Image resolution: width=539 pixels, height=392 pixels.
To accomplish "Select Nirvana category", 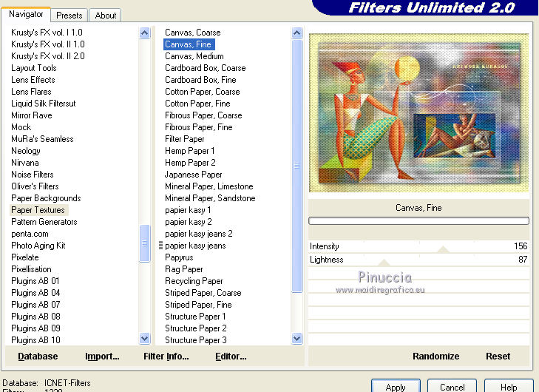I will click(24, 163).
